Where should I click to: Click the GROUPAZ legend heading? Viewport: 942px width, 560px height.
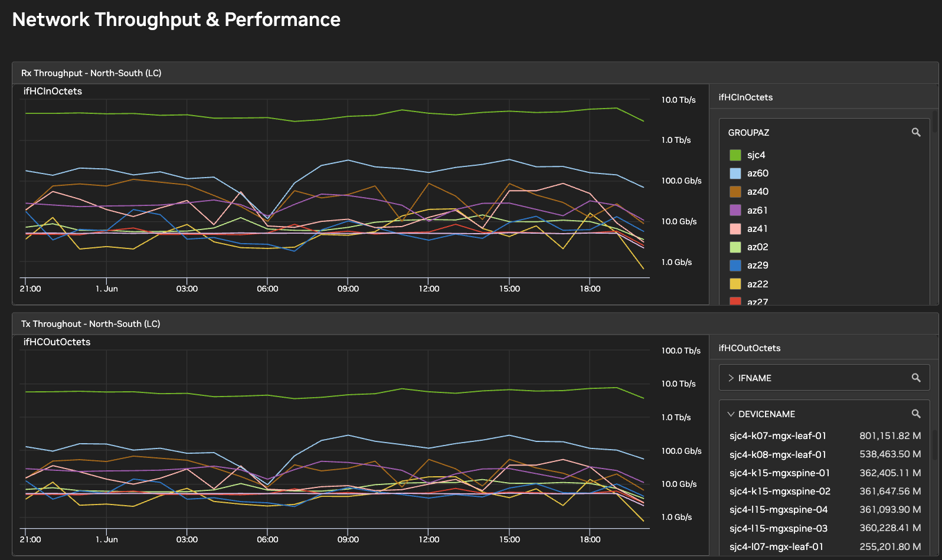(x=748, y=133)
